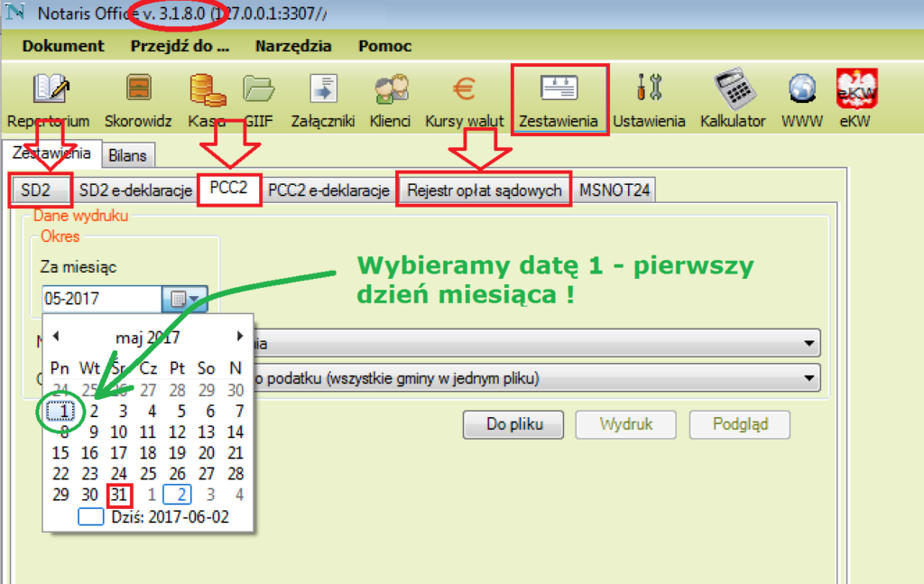Screen dimensions: 924x584
Task: Open the GIIF folder tool
Action: (x=259, y=100)
